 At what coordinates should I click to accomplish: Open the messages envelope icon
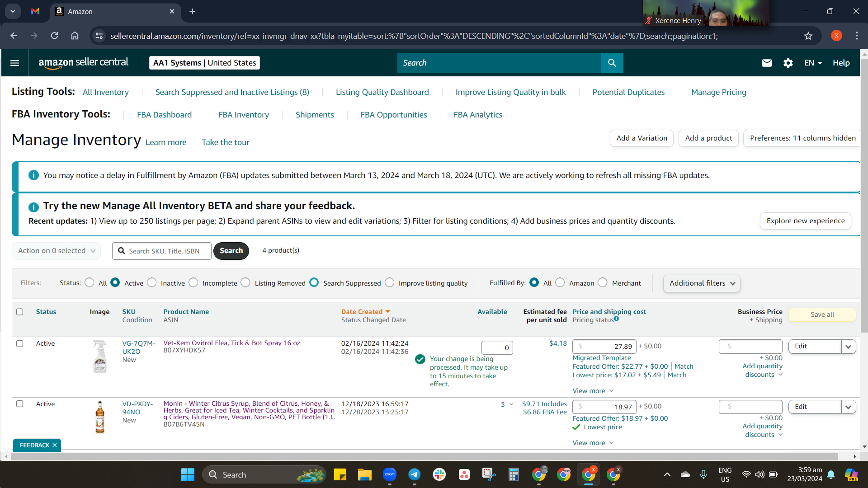(x=767, y=63)
